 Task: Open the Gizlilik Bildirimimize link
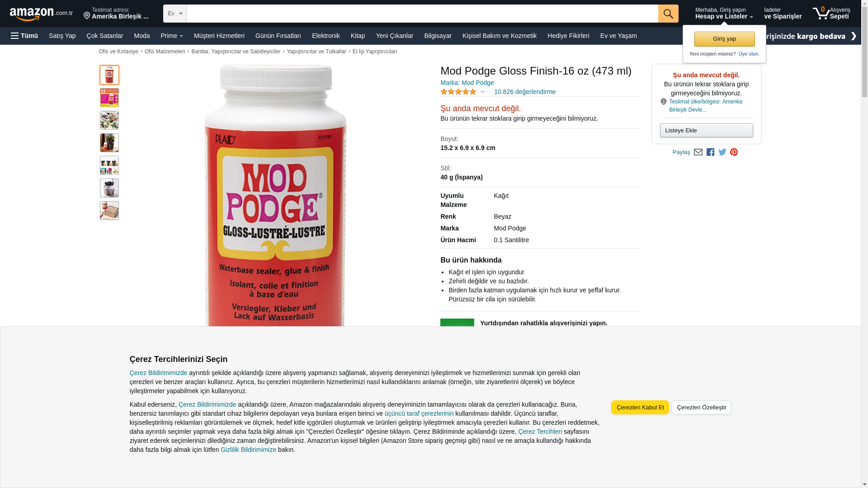pos(248,450)
